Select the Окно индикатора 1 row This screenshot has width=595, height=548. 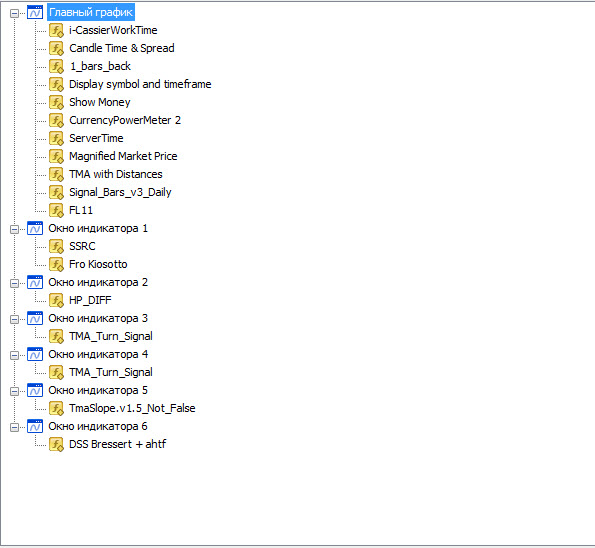click(98, 228)
